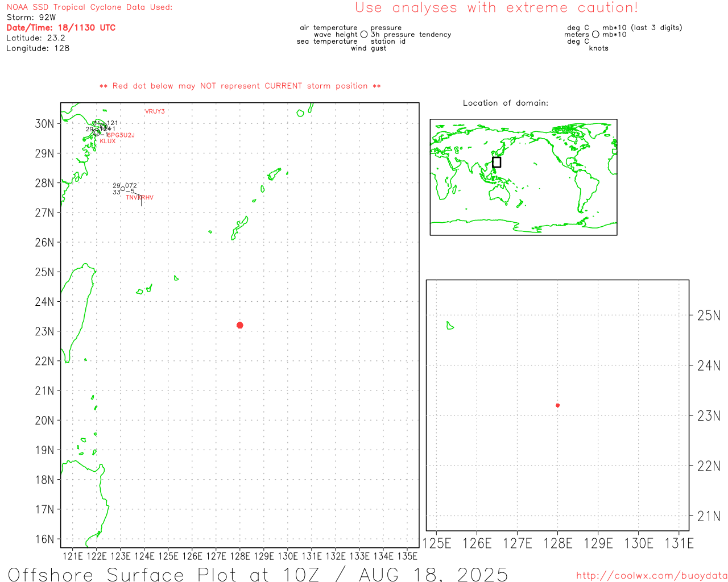Click the "mb*10 (last 3 digits)" legend label
Viewport: 728px width, 582px height.
pyautogui.click(x=643, y=28)
